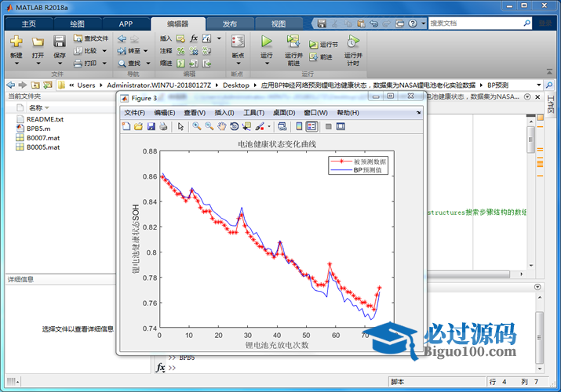Click the Find Files (查找文件) button
Viewport: 561px width, 392px height.
coord(91,38)
